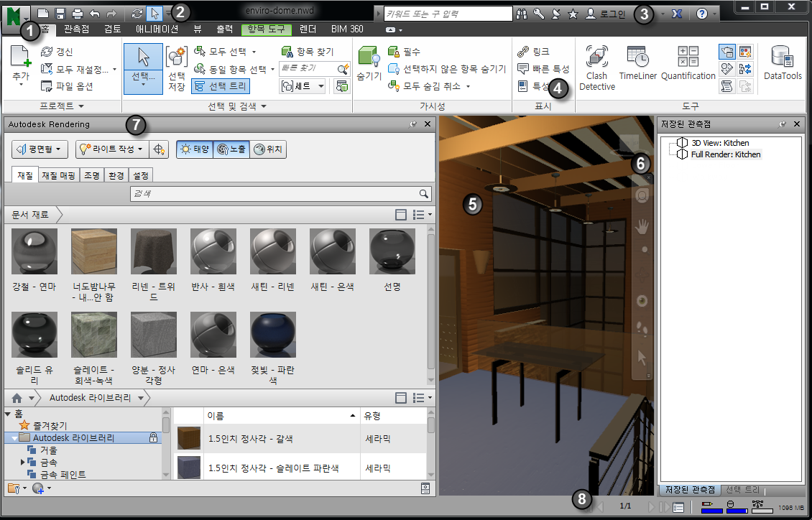Image resolution: width=812 pixels, height=520 pixels.
Task: Click the Print icon in quick access toolbar
Action: click(77, 14)
